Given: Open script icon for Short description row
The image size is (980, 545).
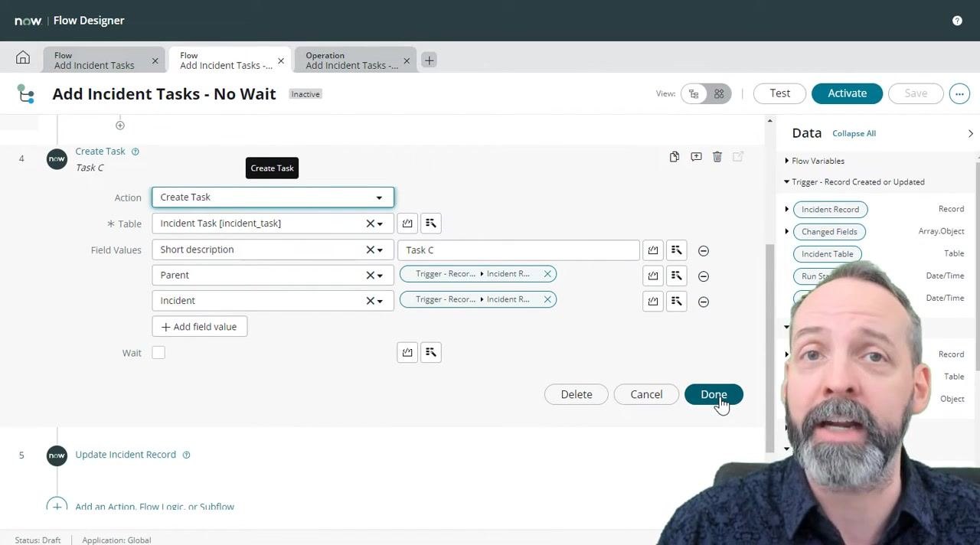Looking at the screenshot, I should (x=653, y=250).
